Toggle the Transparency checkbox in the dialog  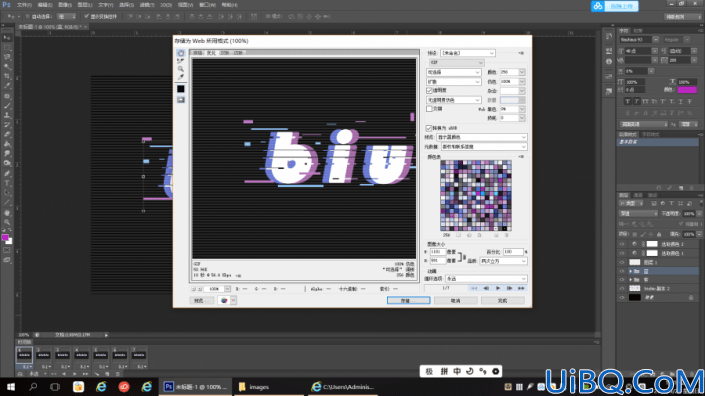[429, 91]
